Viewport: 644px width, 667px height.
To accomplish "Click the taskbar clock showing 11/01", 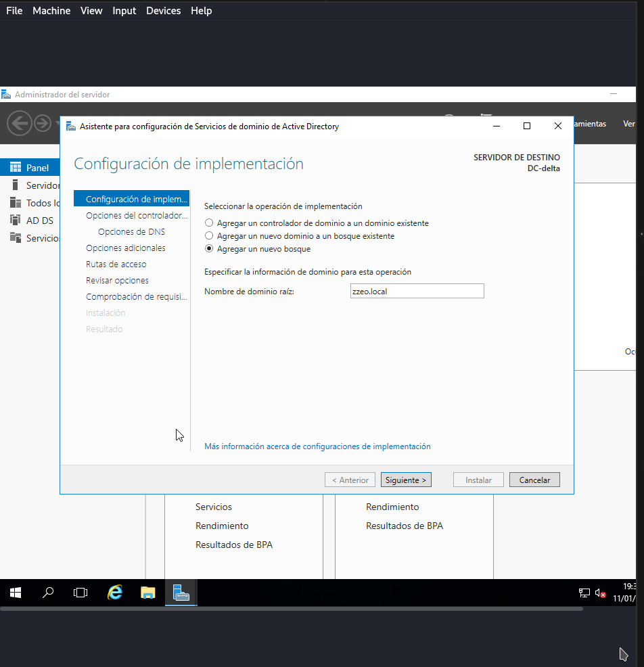I will pyautogui.click(x=624, y=593).
